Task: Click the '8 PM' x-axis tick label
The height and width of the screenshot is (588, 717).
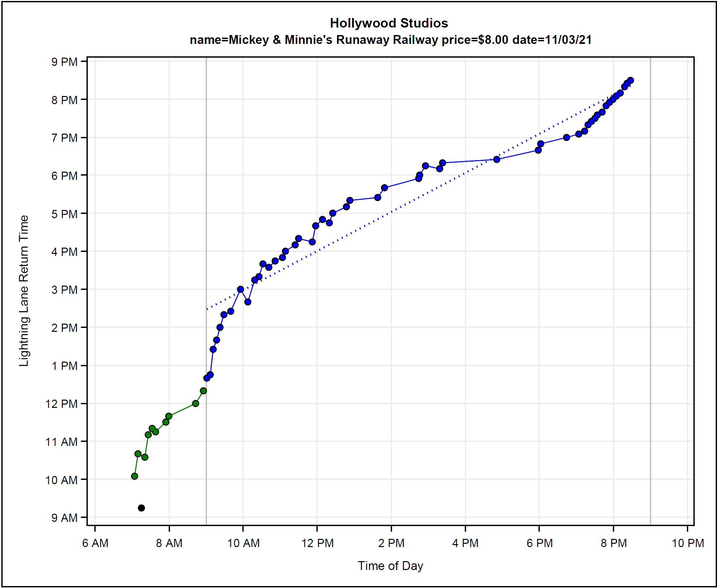Action: [x=614, y=543]
